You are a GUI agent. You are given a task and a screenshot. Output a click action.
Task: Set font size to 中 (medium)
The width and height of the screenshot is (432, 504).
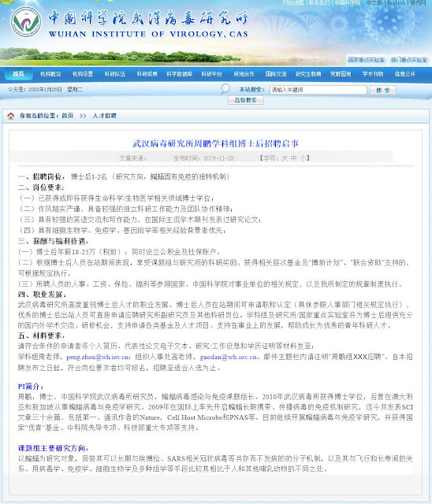(x=294, y=158)
